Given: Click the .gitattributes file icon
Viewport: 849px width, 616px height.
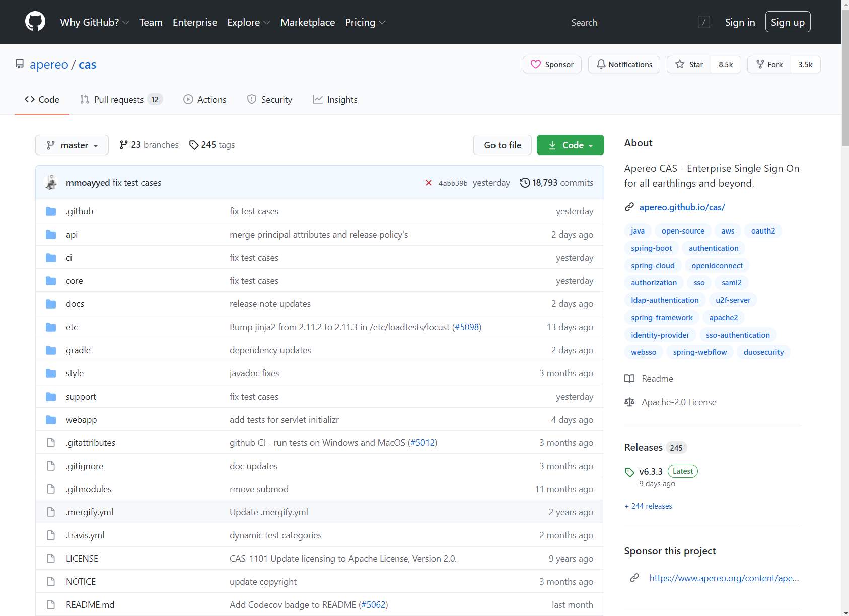Looking at the screenshot, I should [51, 443].
